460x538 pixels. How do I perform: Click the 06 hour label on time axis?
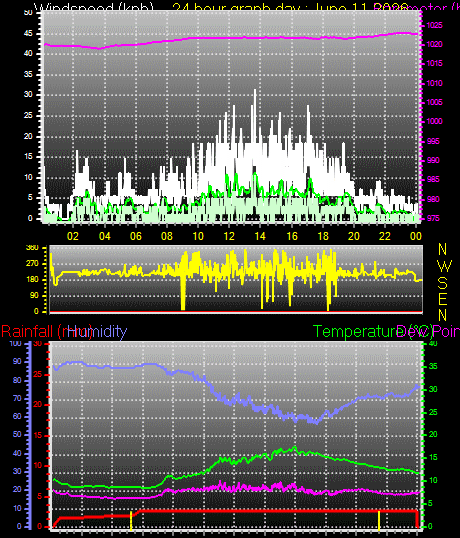pyautogui.click(x=135, y=236)
